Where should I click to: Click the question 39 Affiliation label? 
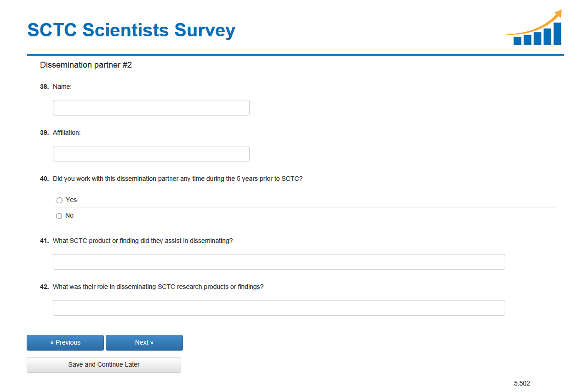click(67, 133)
